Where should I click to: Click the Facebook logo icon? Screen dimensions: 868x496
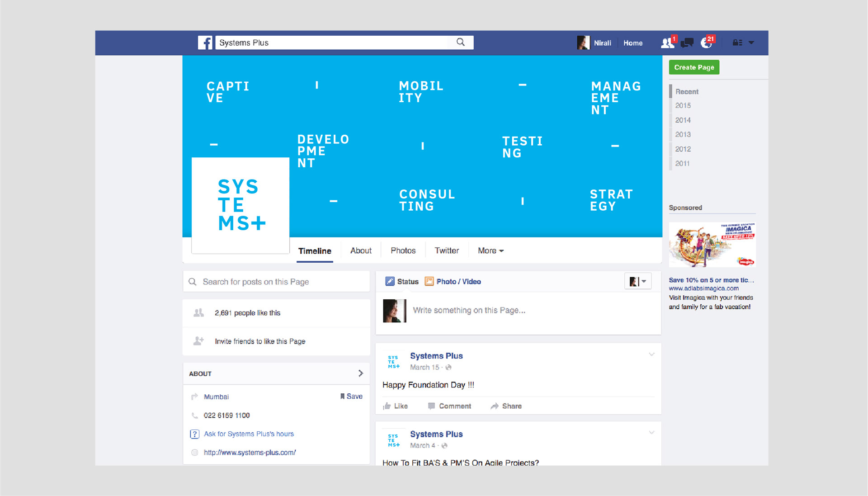[x=205, y=43]
